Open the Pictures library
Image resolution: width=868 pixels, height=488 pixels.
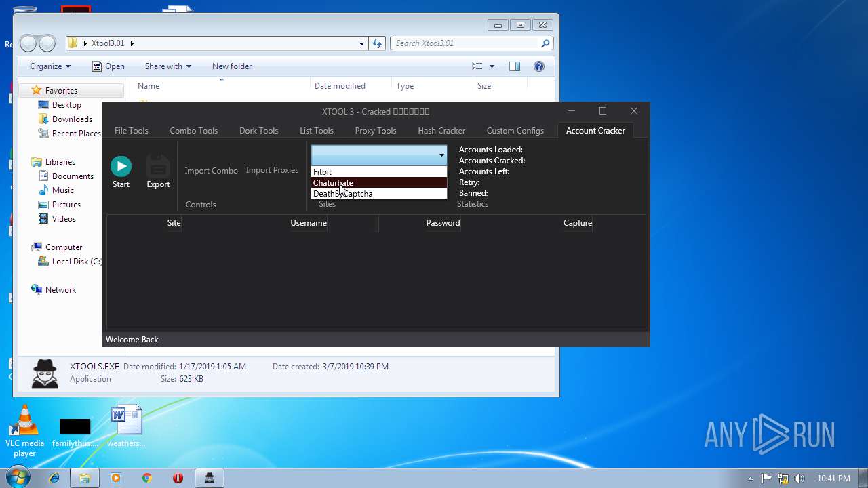[66, 205]
